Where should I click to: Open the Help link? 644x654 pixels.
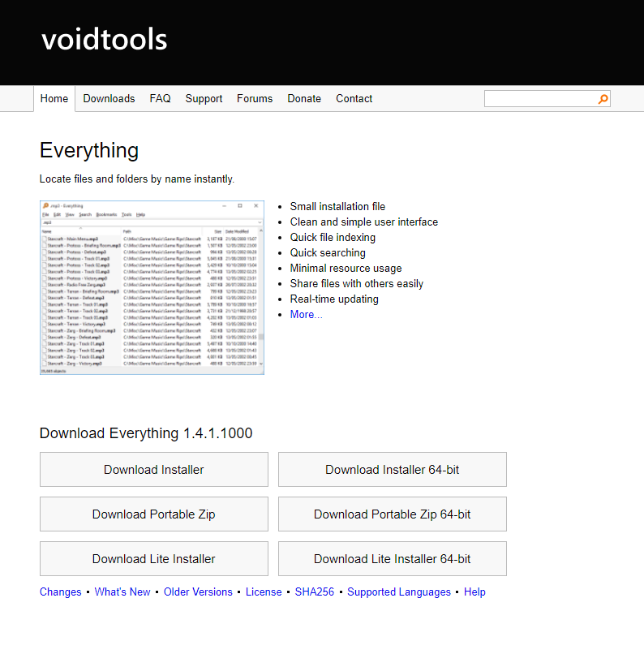pos(474,592)
